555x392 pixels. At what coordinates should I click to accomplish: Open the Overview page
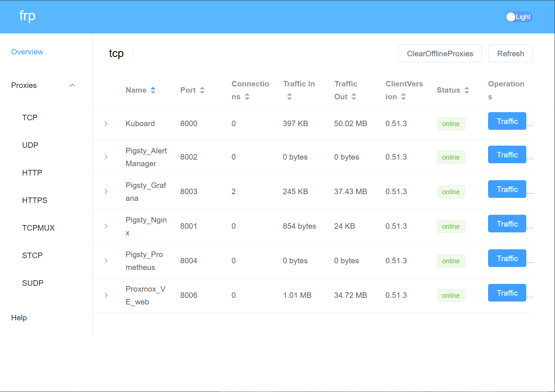coord(27,52)
